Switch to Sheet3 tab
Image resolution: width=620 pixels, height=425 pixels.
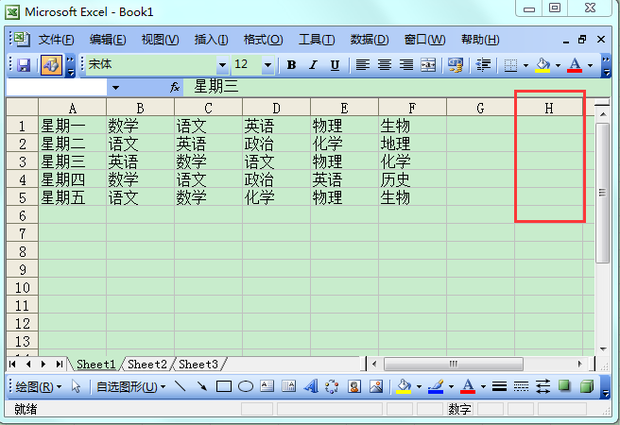pyautogui.click(x=198, y=364)
